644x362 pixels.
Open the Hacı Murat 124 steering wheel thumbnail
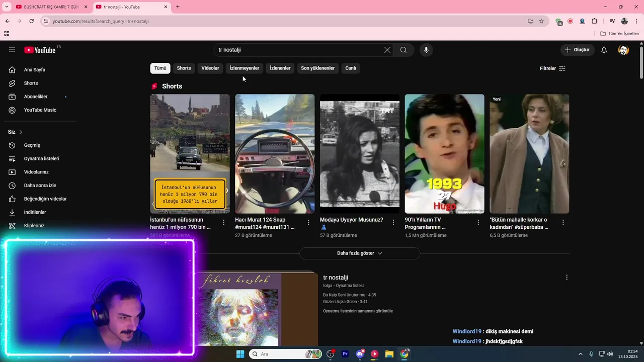(275, 154)
